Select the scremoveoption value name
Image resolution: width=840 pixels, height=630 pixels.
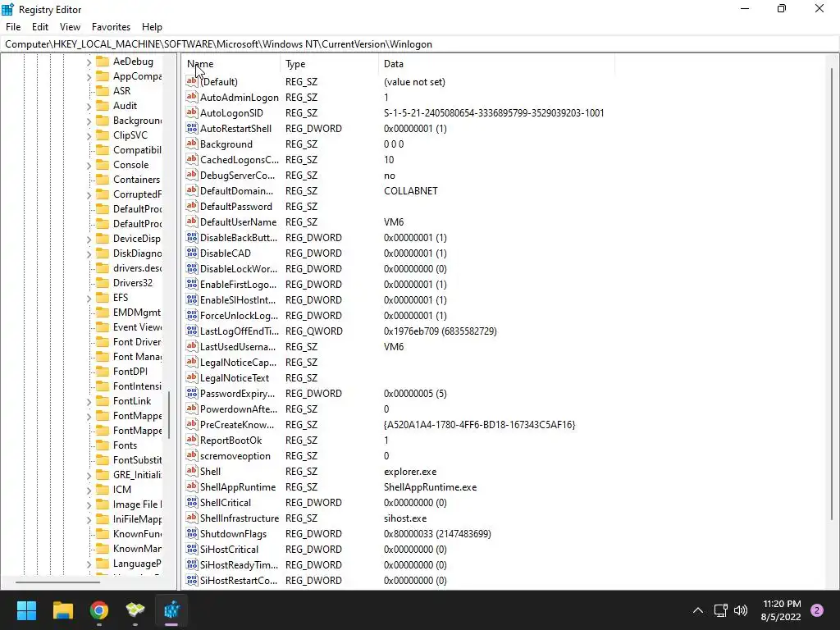235,455
